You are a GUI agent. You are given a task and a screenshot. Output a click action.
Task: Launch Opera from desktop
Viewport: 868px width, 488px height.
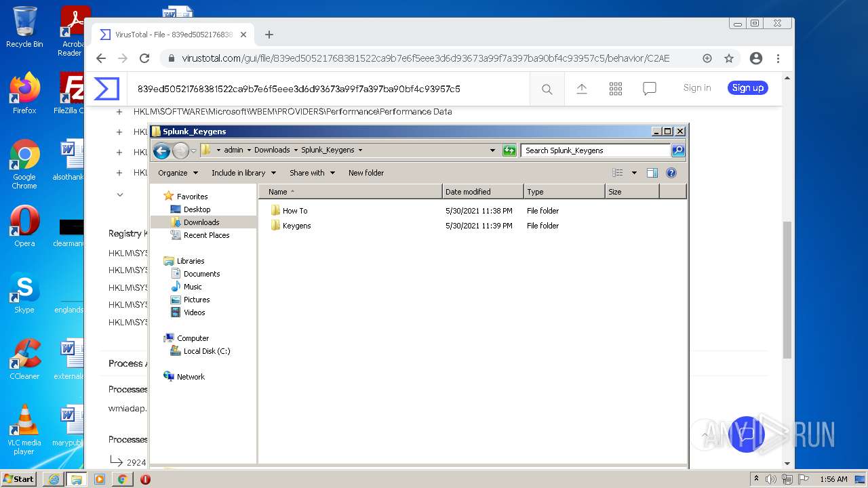[24, 226]
